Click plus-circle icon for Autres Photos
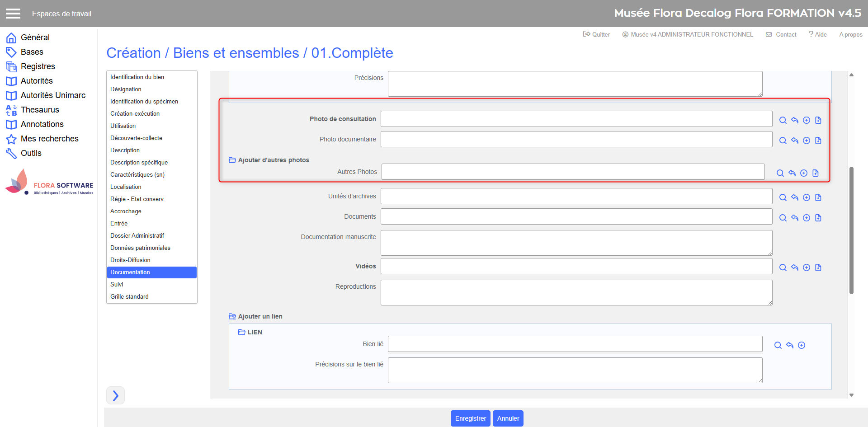The image size is (868, 427). click(803, 173)
